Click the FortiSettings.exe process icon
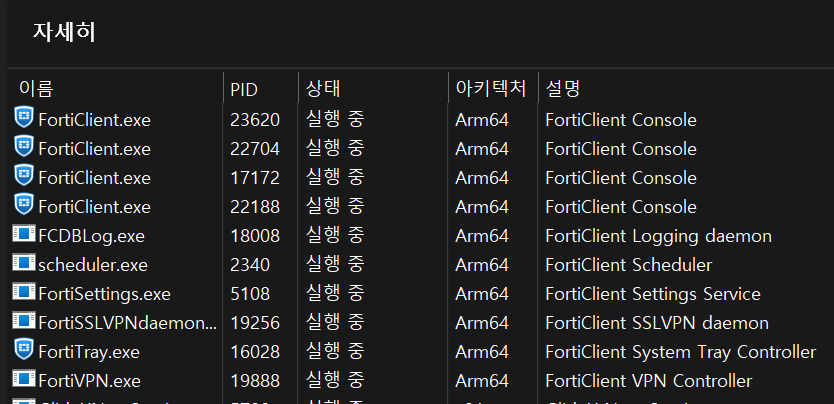The width and height of the screenshot is (834, 404). 23,291
